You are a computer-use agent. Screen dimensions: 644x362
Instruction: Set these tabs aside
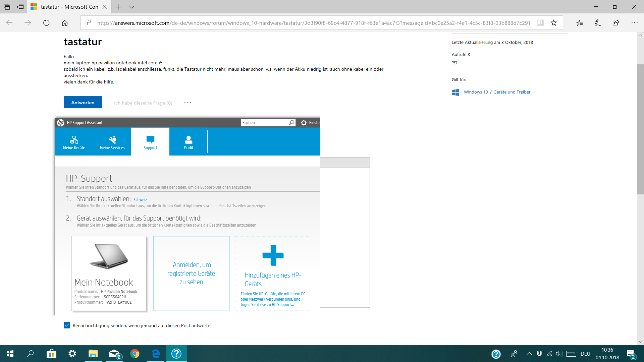(x=20, y=7)
